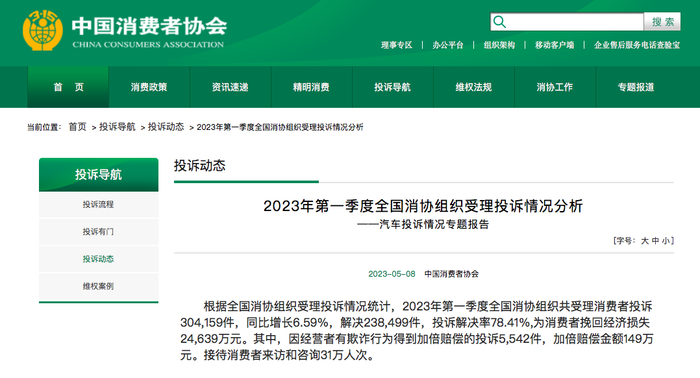Click 首页 in the breadcrumb trail
The image size is (700, 378).
77,127
